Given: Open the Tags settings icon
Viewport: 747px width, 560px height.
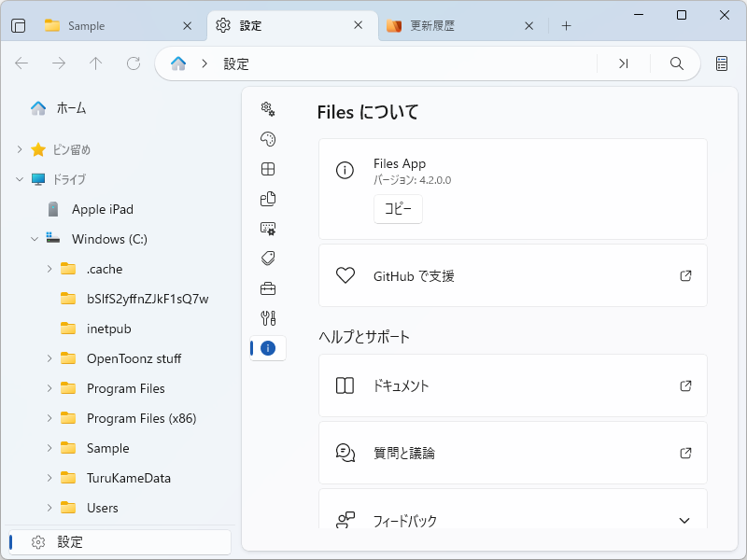Looking at the screenshot, I should pos(268,259).
